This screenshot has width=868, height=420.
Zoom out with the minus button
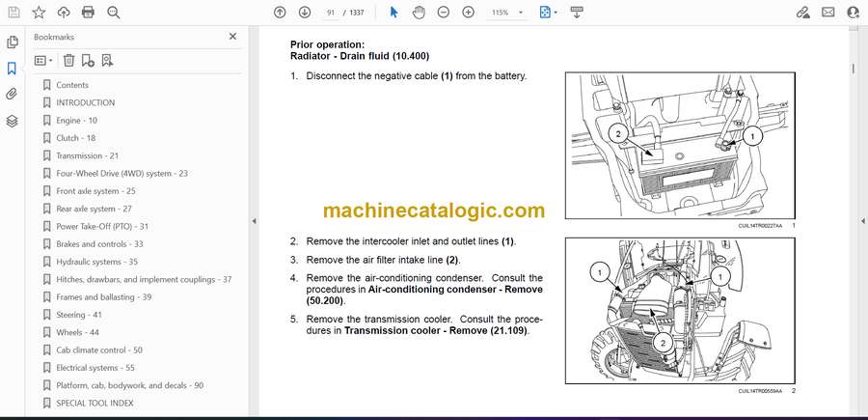[444, 13]
